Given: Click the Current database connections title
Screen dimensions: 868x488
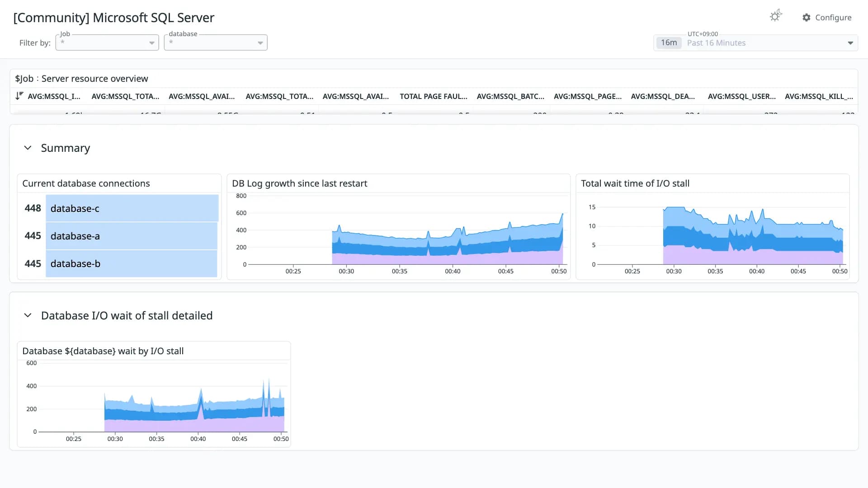Looking at the screenshot, I should [86, 183].
